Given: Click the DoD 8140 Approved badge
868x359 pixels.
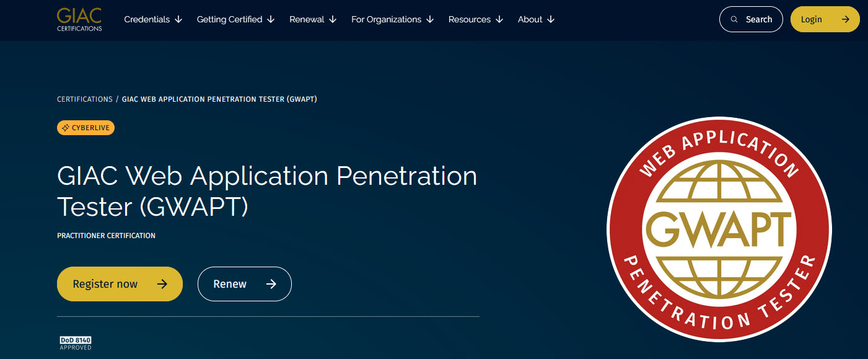Looking at the screenshot, I should click(76, 343).
